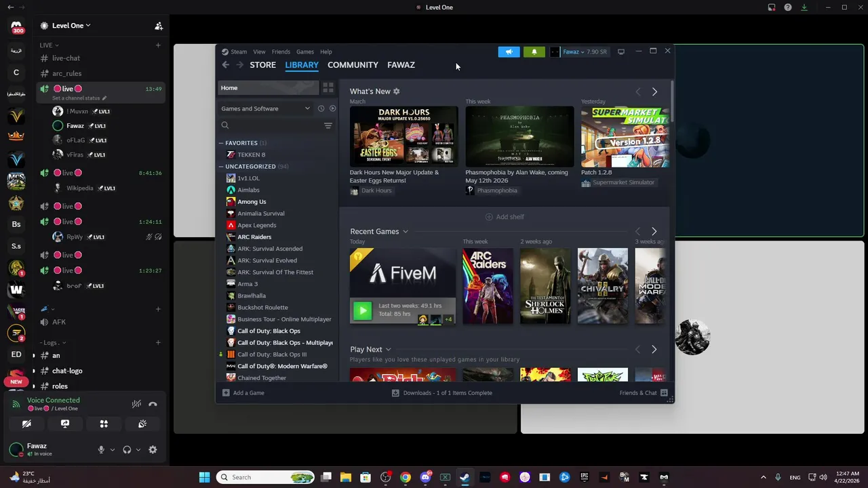
Task: Open Discord activities launcher
Action: pyautogui.click(x=104, y=424)
